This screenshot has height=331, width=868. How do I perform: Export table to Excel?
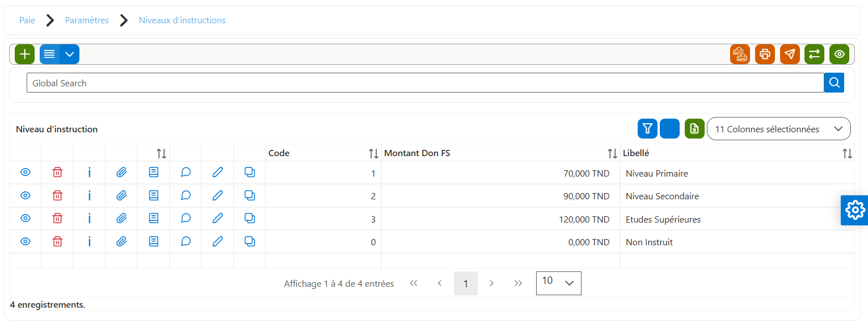coord(694,129)
